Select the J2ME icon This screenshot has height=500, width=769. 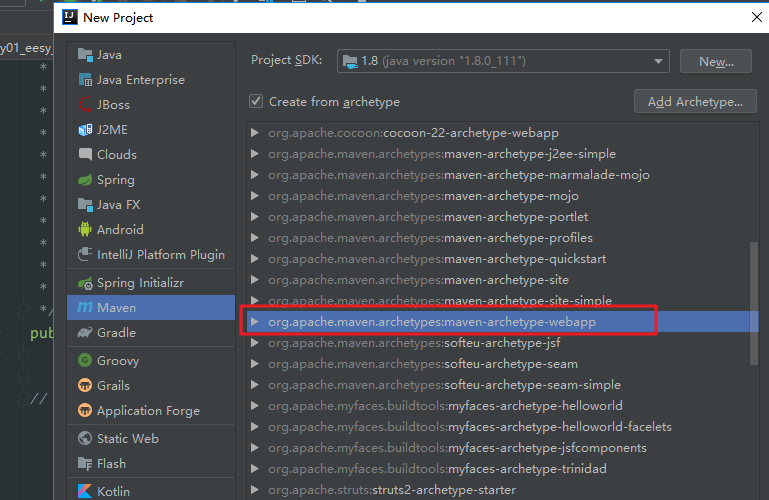click(x=85, y=130)
